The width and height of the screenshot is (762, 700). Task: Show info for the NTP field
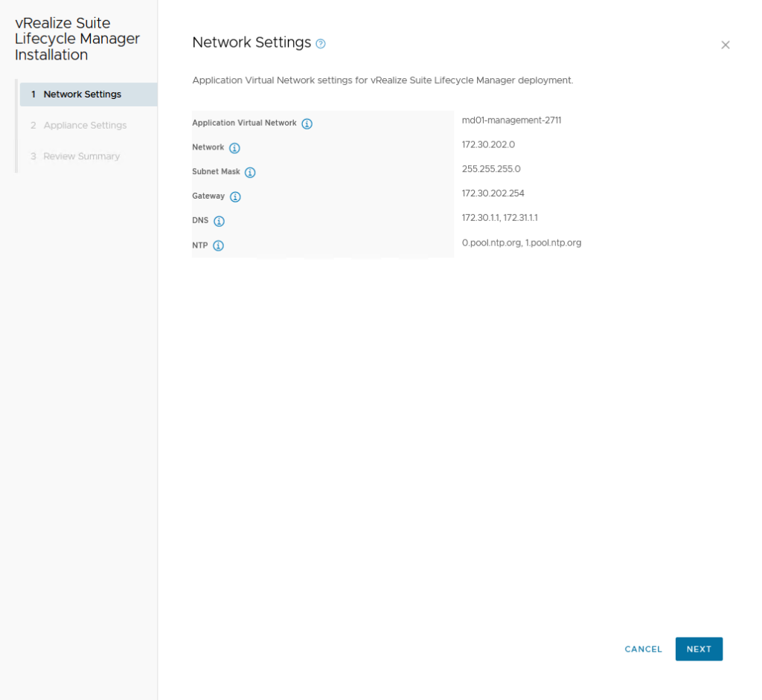[218, 245]
